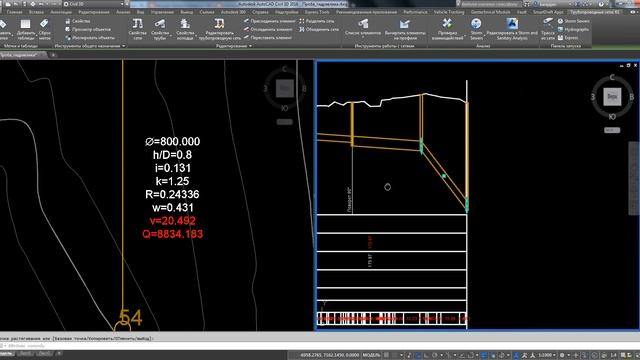The width and height of the screenshot is (640, 360).
Task: Toggle polar tracking in status bar
Action: tap(435, 355)
